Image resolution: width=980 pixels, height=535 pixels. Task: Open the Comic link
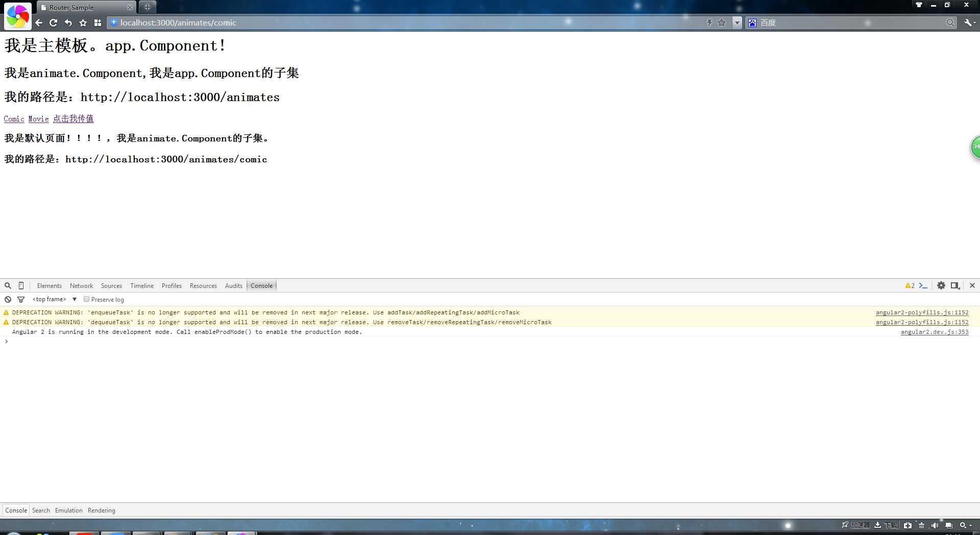14,119
